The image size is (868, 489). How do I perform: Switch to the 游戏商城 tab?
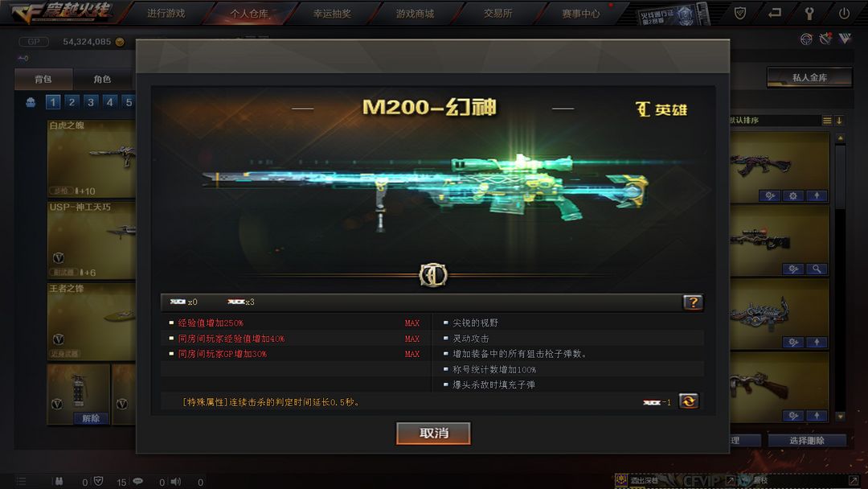416,14
